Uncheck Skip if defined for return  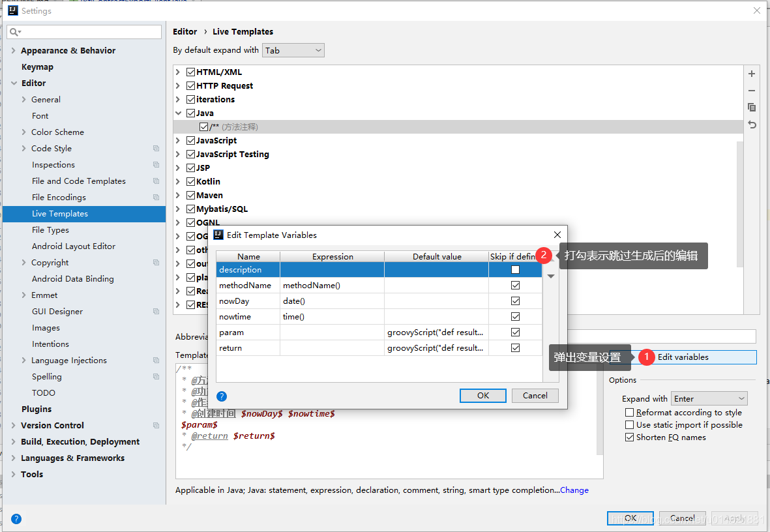(x=515, y=348)
